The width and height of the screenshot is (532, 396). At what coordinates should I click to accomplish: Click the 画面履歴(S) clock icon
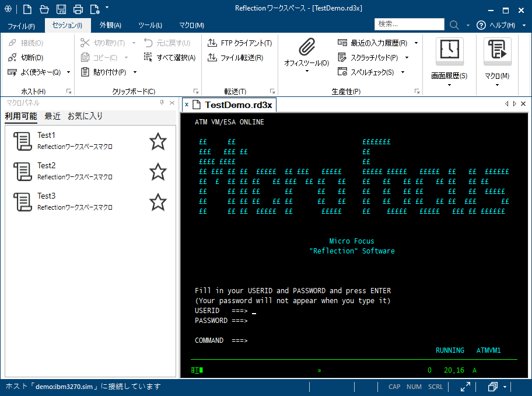[x=450, y=51]
